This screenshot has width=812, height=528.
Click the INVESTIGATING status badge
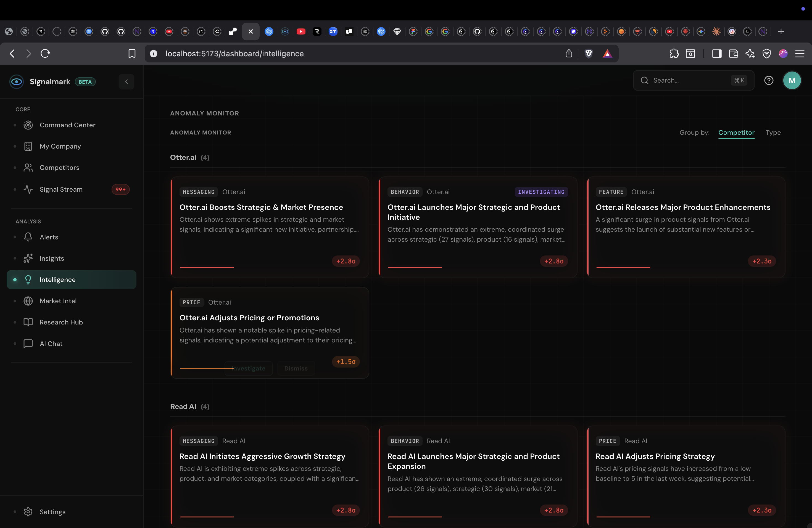[x=541, y=192]
